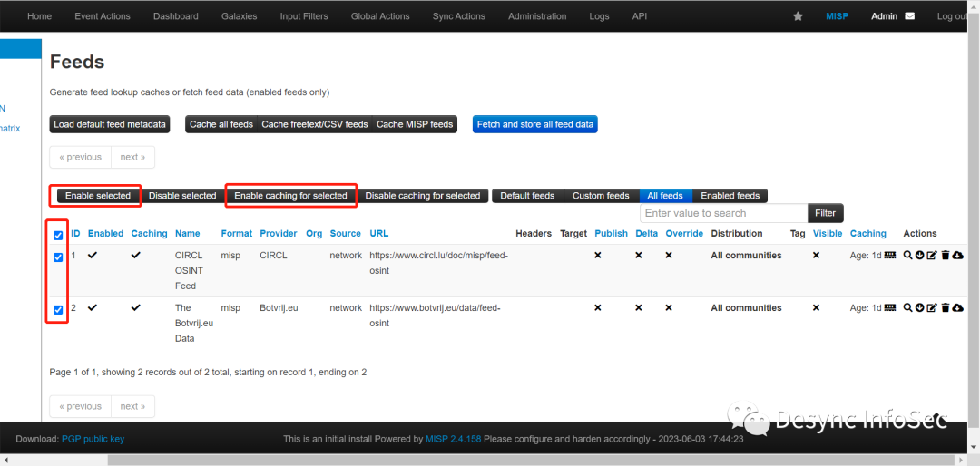Image resolution: width=980 pixels, height=466 pixels.
Task: Expand the Input Filters menu
Action: tap(304, 16)
